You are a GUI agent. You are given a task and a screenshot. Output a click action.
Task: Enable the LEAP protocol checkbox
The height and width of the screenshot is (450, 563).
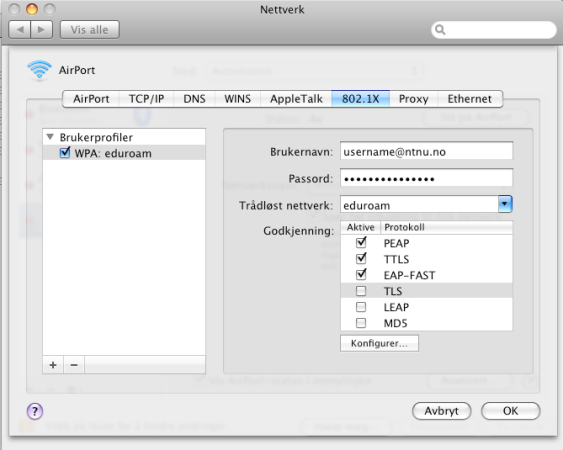point(361,307)
